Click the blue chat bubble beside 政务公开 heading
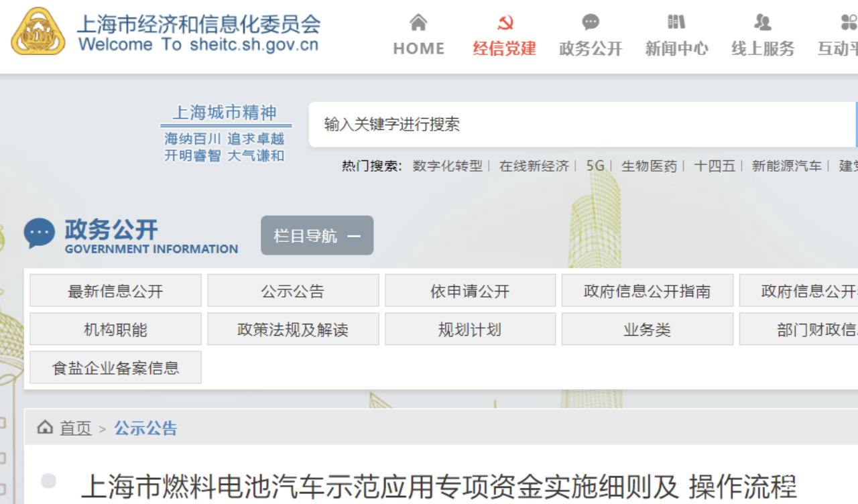Image resolution: width=858 pixels, height=504 pixels. pos(40,234)
